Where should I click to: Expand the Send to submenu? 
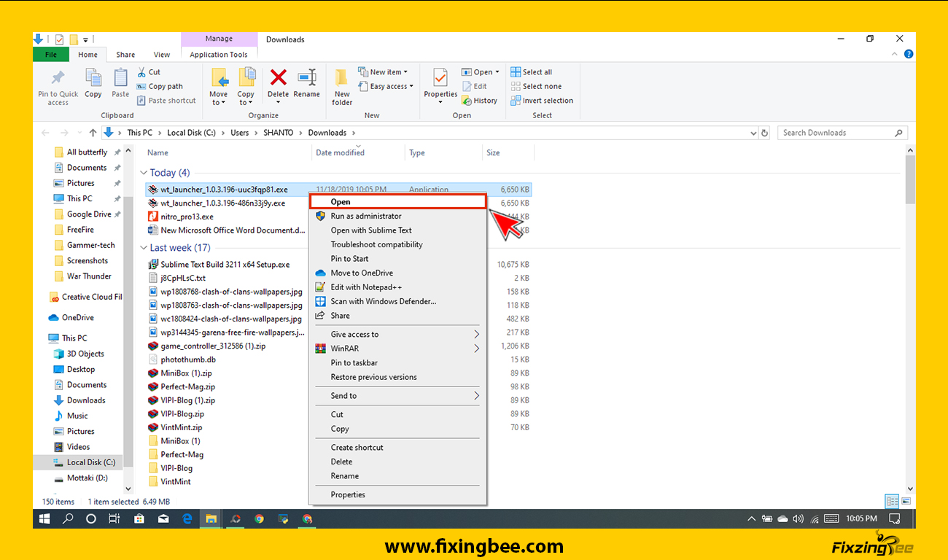[397, 396]
